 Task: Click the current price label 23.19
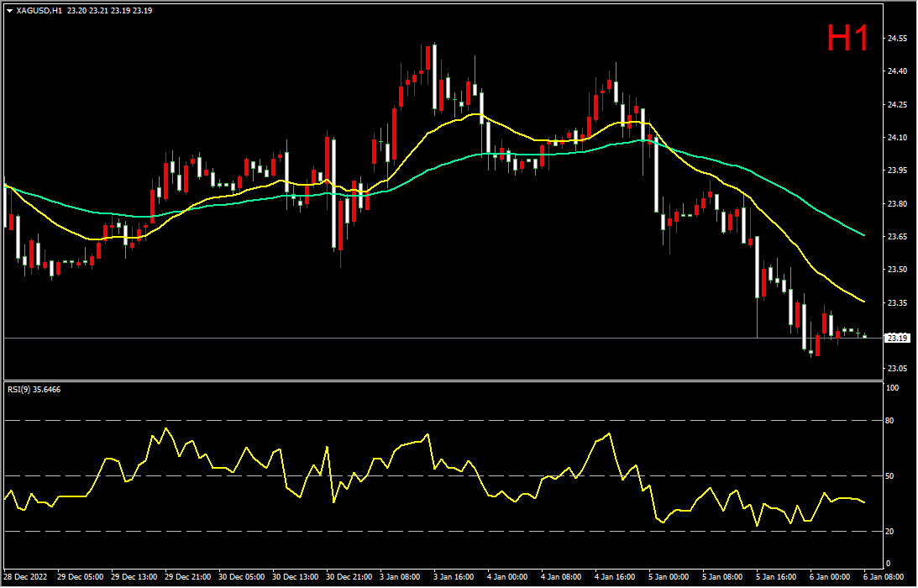pyautogui.click(x=898, y=338)
